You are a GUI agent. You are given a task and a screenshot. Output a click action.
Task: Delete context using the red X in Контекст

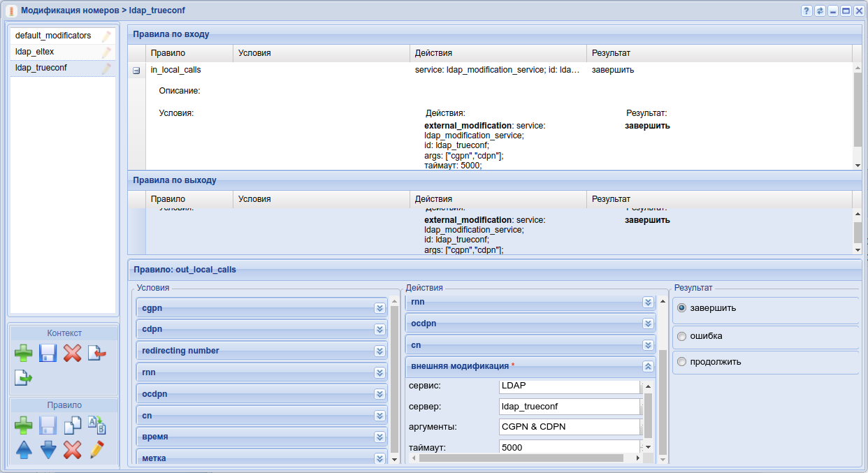[x=72, y=353]
